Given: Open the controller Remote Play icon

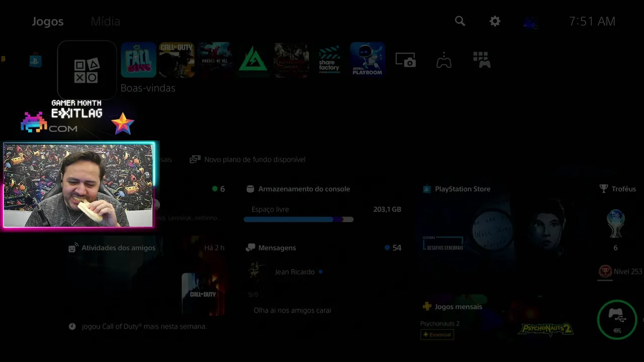Looking at the screenshot, I should 444,60.
